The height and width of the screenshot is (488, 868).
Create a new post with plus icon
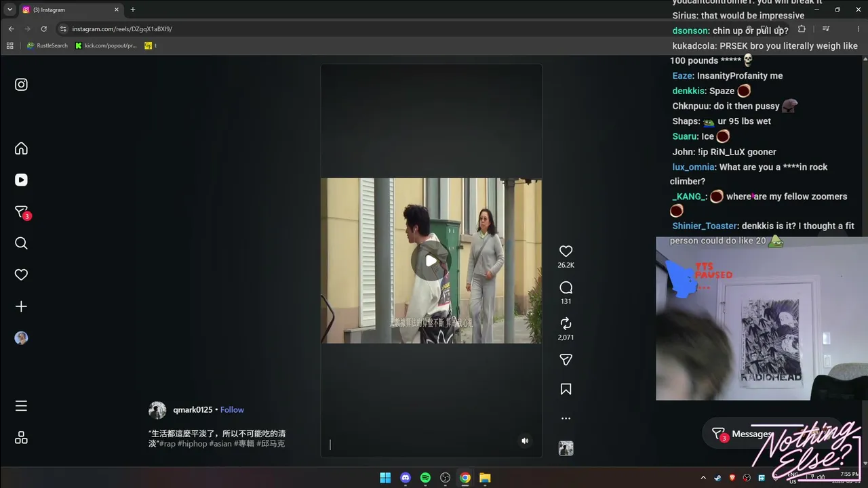pyautogui.click(x=21, y=306)
